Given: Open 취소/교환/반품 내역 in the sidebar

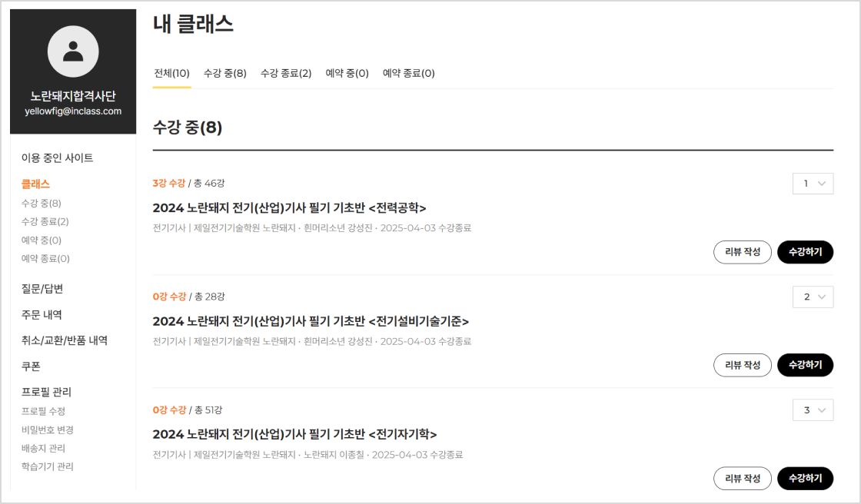Looking at the screenshot, I should [65, 340].
